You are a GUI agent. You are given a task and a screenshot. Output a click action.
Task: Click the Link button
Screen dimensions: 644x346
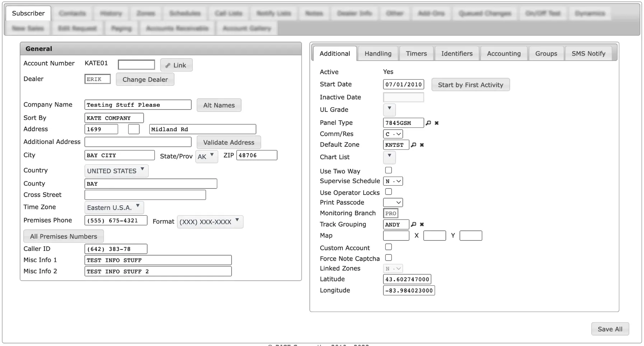coord(176,65)
